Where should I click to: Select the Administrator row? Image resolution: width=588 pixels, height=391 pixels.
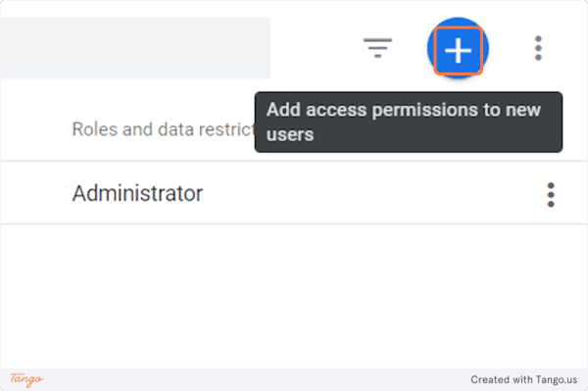point(294,193)
